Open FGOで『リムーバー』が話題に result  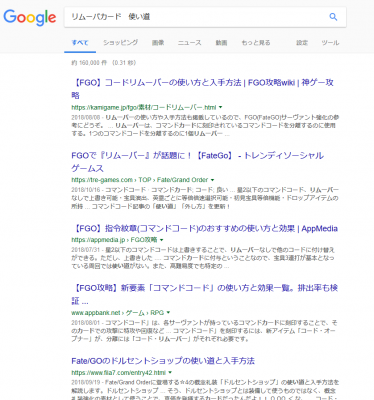pyautogui.click(x=197, y=162)
